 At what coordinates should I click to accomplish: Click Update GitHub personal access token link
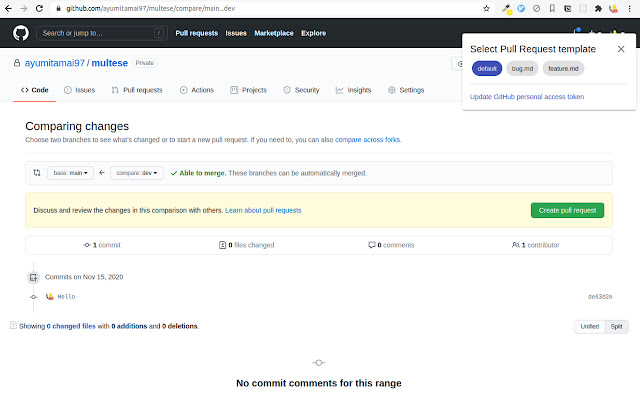527,97
